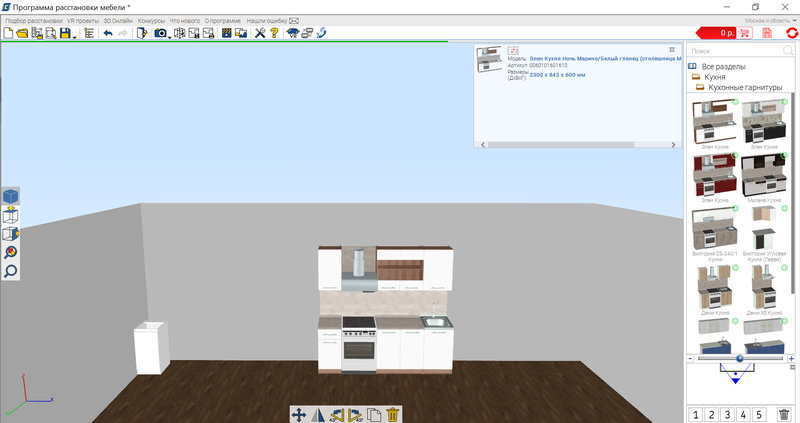
Task: Expand the save icon dropdown arrow
Action: coord(74,37)
